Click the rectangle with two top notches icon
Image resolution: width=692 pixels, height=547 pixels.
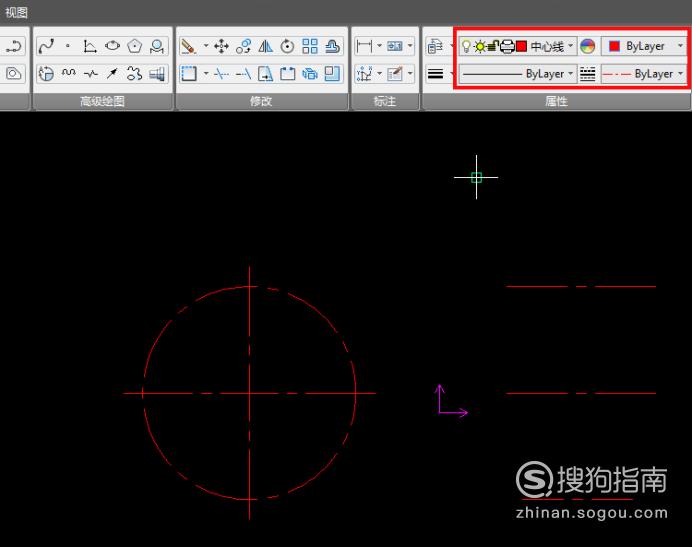point(287,73)
